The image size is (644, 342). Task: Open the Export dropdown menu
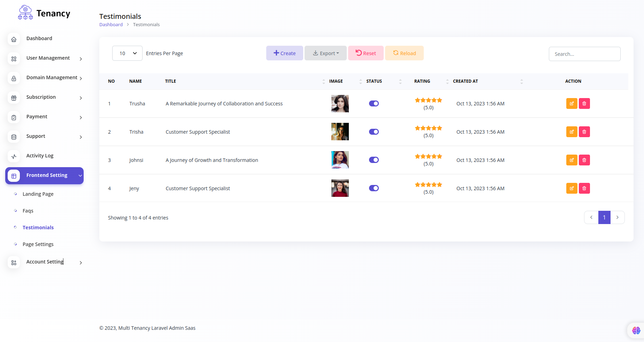[325, 53]
